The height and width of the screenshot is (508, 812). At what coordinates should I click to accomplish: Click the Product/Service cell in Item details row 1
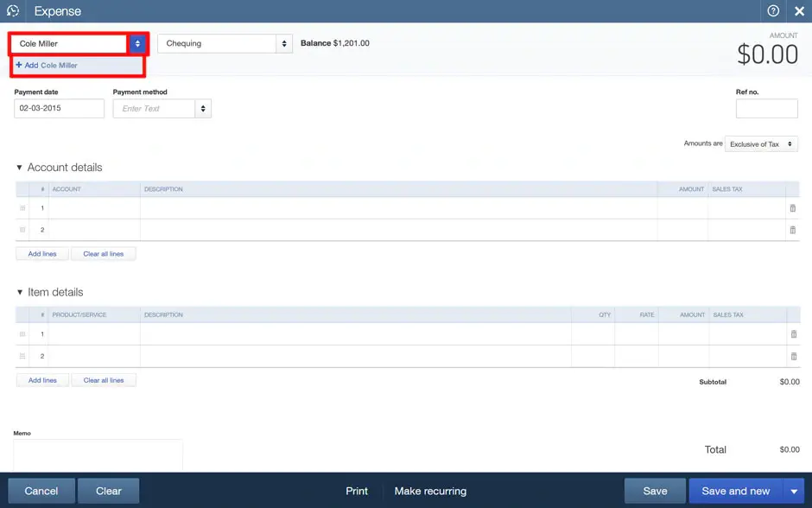tap(94, 334)
